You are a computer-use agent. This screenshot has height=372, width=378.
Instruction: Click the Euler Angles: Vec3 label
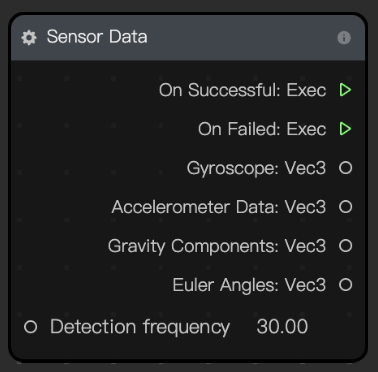point(249,286)
